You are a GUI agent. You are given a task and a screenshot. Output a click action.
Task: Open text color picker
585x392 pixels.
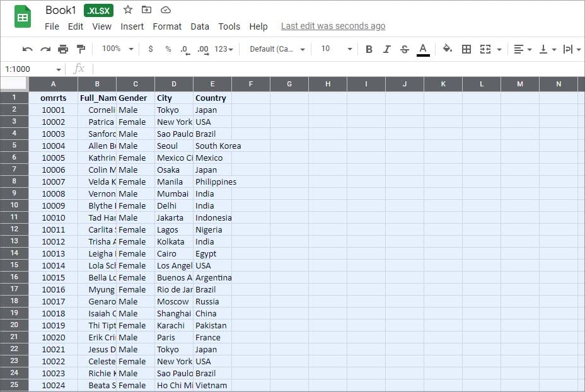[x=423, y=49]
